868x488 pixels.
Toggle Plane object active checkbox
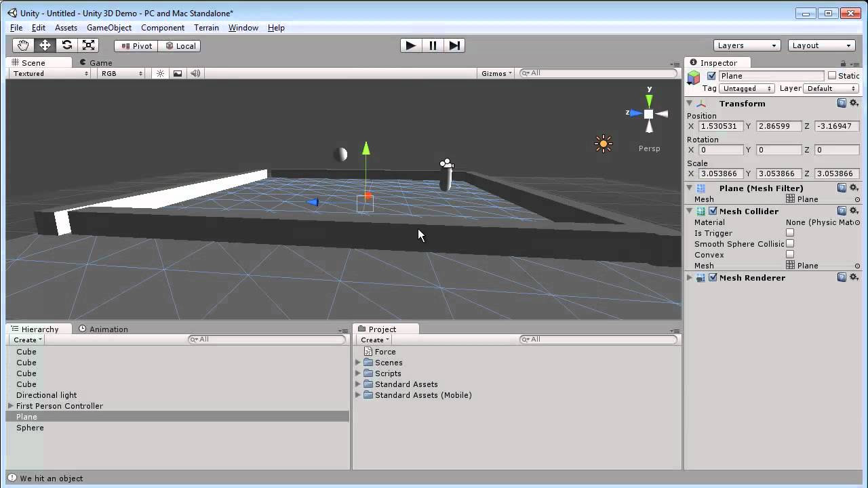point(711,76)
